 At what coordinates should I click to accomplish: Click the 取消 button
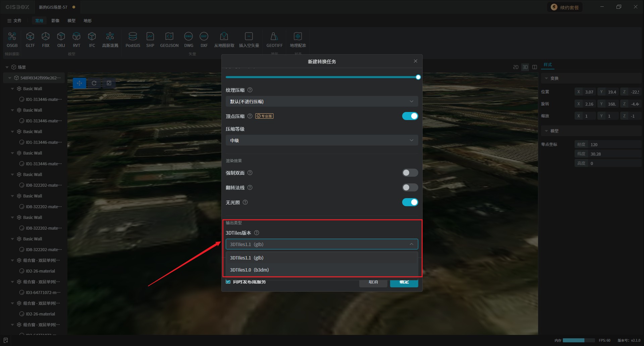click(373, 282)
